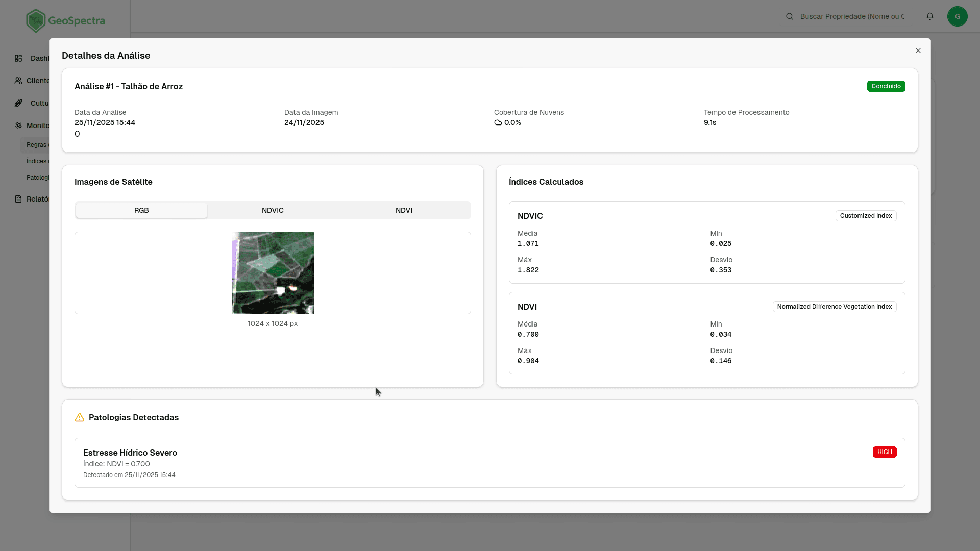The image size is (980, 551).
Task: Click the Monitoramento satellite icon in sidebar
Action: tap(18, 126)
